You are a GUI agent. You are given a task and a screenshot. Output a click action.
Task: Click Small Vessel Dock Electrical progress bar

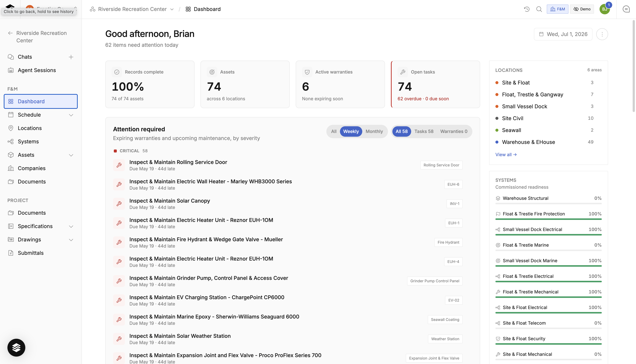click(548, 235)
